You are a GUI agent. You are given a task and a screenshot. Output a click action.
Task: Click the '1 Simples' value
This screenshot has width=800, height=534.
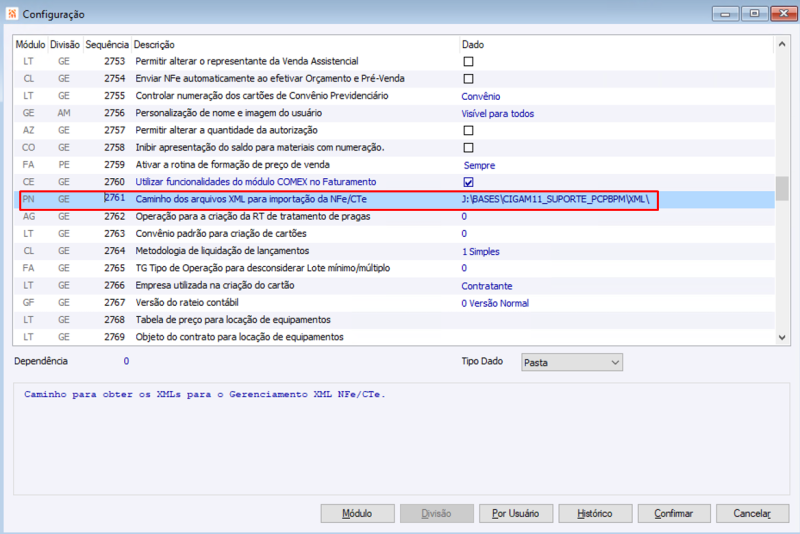481,251
